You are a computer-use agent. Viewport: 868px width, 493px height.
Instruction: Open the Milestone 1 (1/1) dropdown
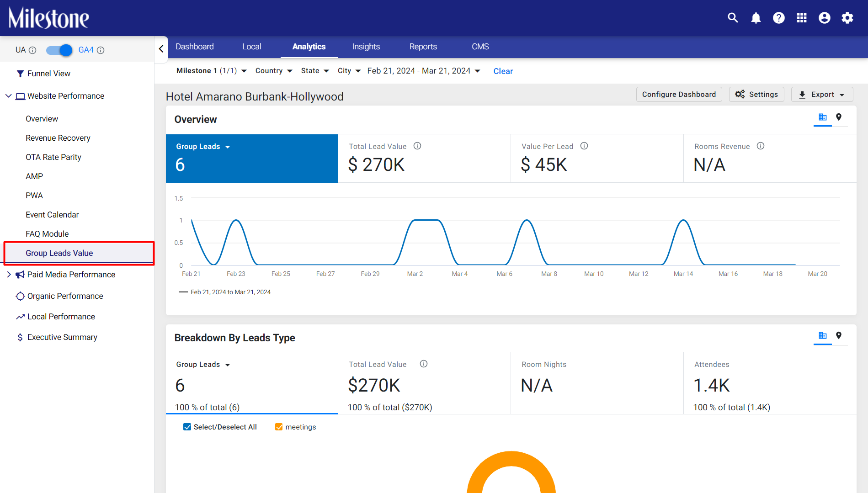[x=212, y=71]
